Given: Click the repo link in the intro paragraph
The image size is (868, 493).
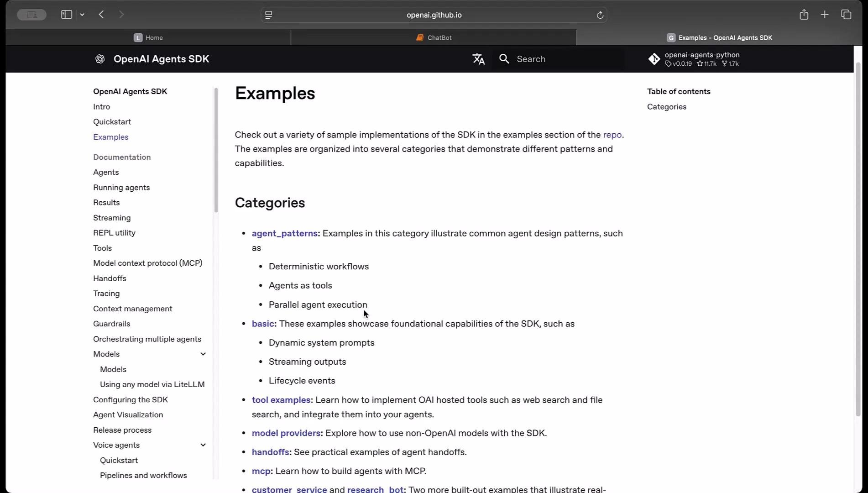Looking at the screenshot, I should click(612, 135).
